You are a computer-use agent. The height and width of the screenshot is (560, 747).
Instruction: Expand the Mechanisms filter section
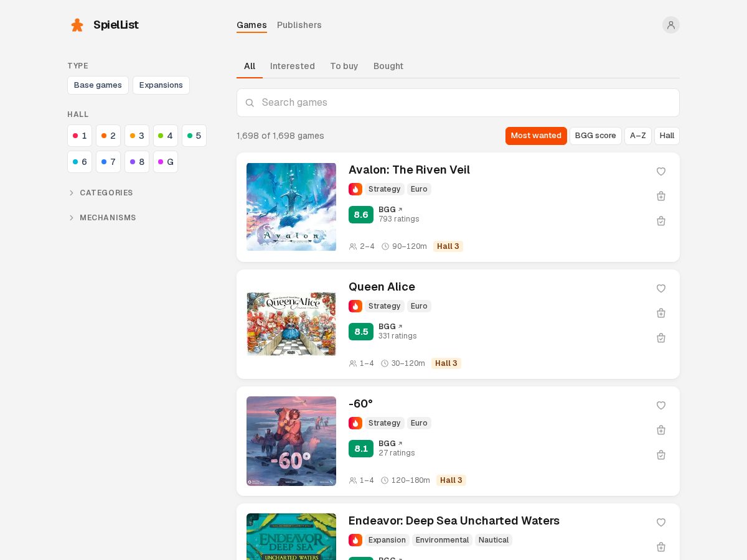pyautogui.click(x=102, y=218)
